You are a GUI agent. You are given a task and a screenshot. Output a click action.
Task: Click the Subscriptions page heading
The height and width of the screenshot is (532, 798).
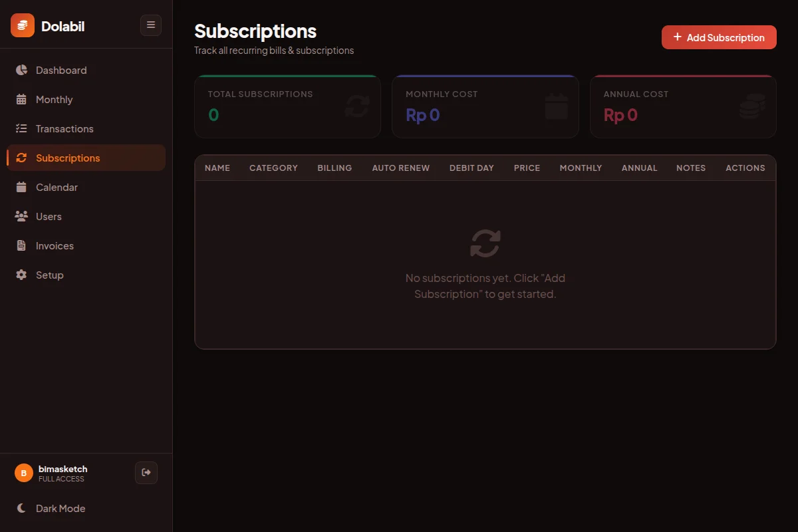[x=255, y=31]
